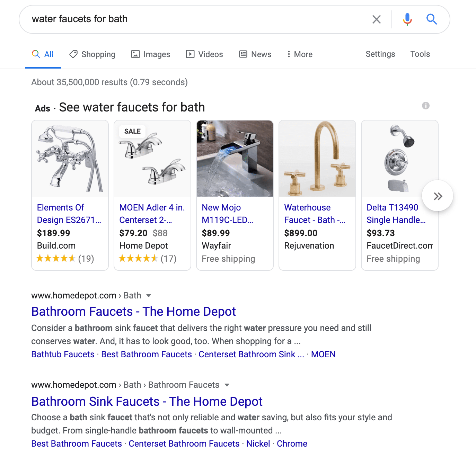This screenshot has width=476, height=457.
Task: Open Bathroom Sink Faucets - The Home Depot
Action: click(x=147, y=402)
